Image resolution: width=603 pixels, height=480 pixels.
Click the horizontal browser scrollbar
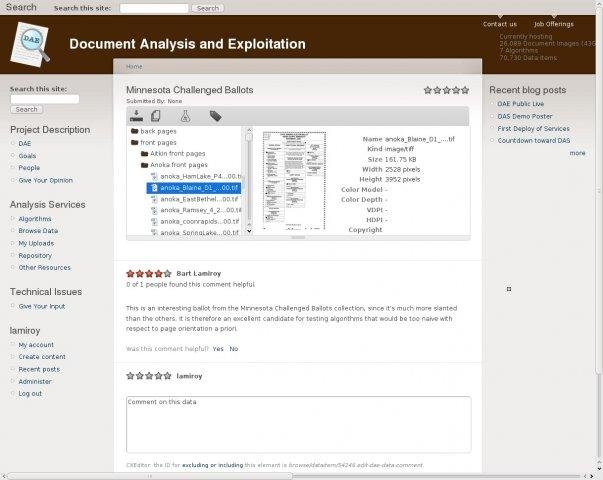(x=150, y=476)
